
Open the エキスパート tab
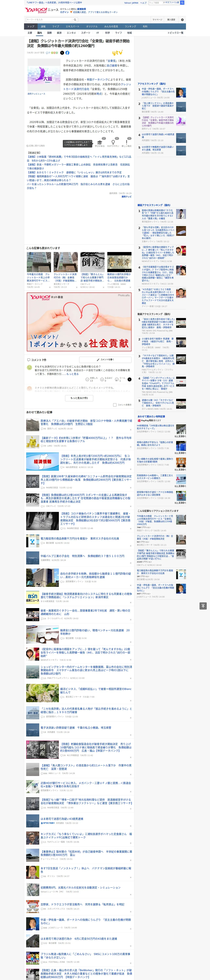click(x=72, y=27)
